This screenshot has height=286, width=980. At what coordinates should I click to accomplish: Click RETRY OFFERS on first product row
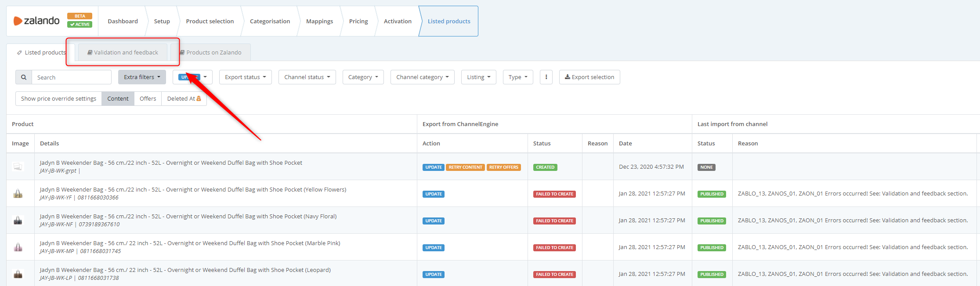tap(504, 167)
